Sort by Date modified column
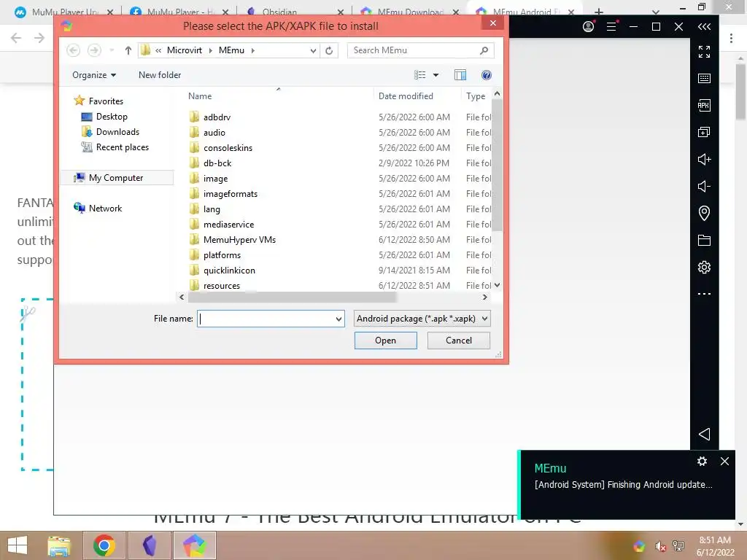Image resolution: width=747 pixels, height=560 pixels. tap(406, 96)
